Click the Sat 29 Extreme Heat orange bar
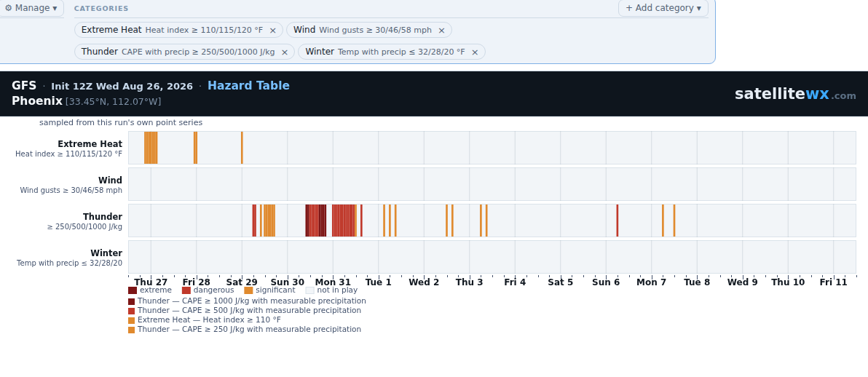The image size is (868, 377). pyautogui.click(x=242, y=148)
